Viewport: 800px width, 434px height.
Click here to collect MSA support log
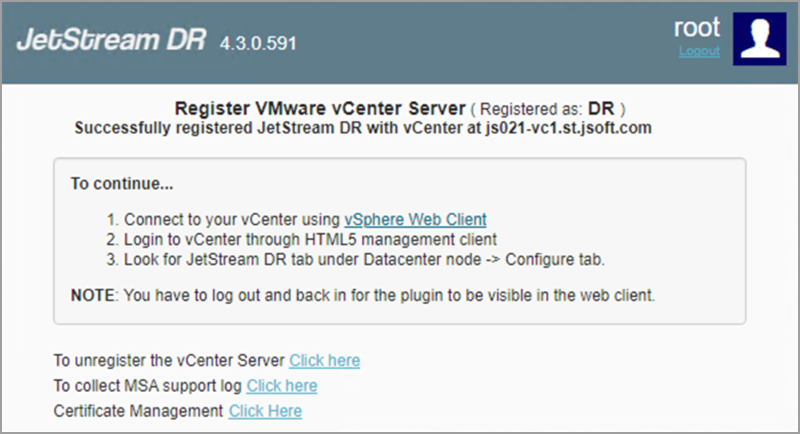coord(282,385)
